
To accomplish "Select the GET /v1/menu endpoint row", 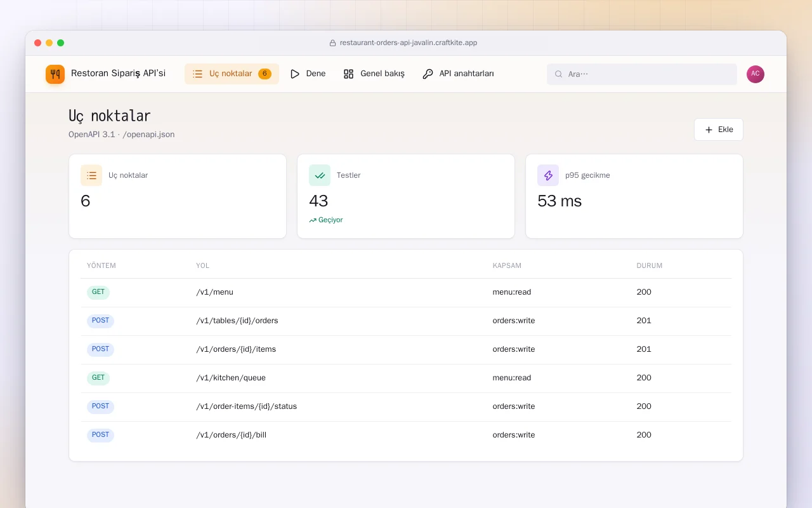I will pyautogui.click(x=406, y=292).
